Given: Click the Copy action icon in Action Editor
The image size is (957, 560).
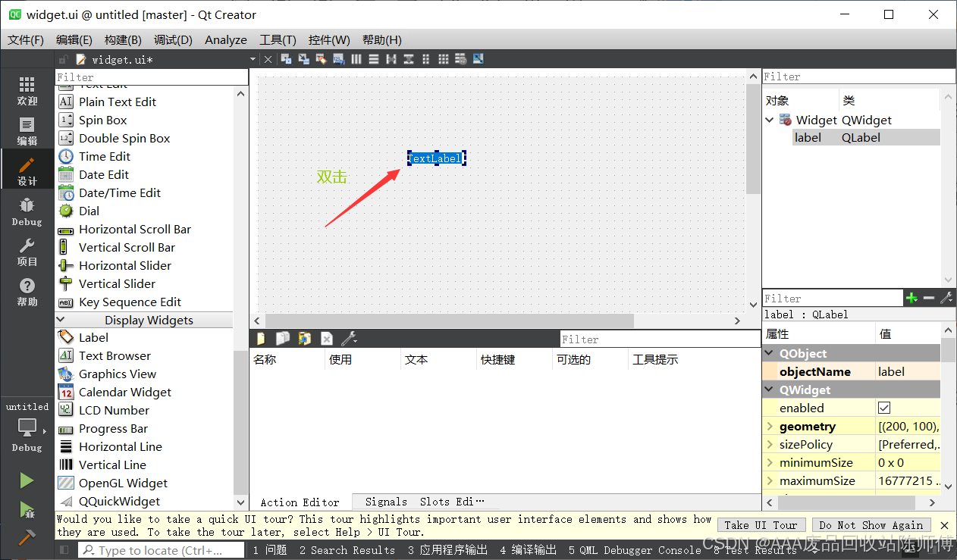Looking at the screenshot, I should click(283, 339).
